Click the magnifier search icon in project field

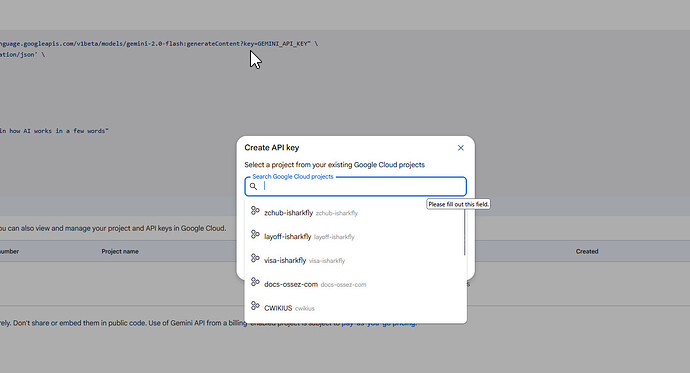click(x=253, y=186)
